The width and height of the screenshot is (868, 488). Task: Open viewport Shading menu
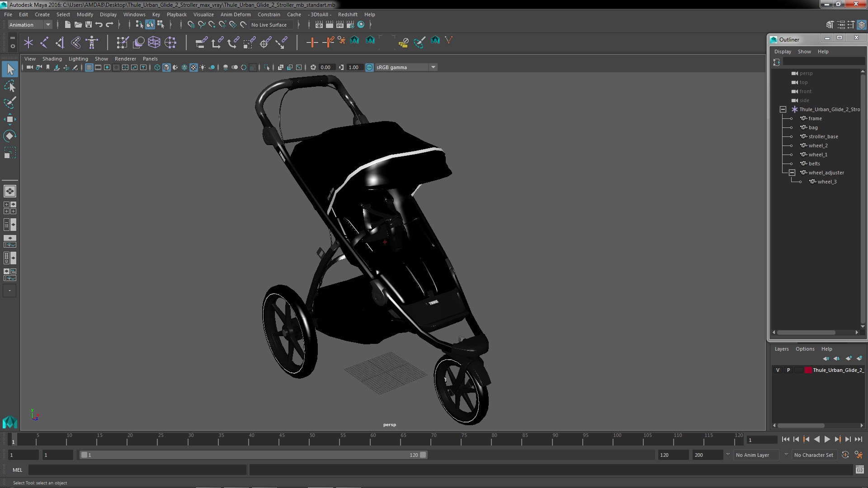click(52, 59)
